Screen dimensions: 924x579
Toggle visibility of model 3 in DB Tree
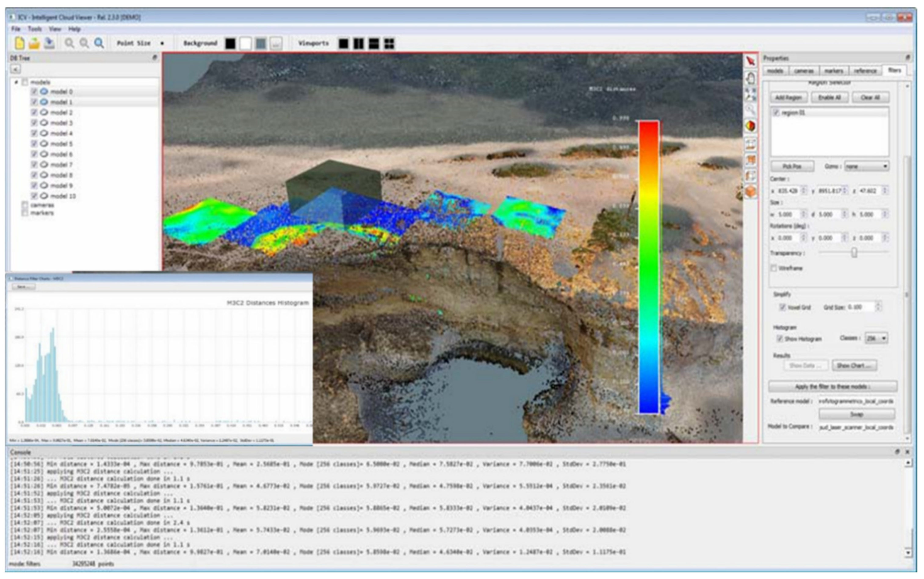(x=34, y=123)
